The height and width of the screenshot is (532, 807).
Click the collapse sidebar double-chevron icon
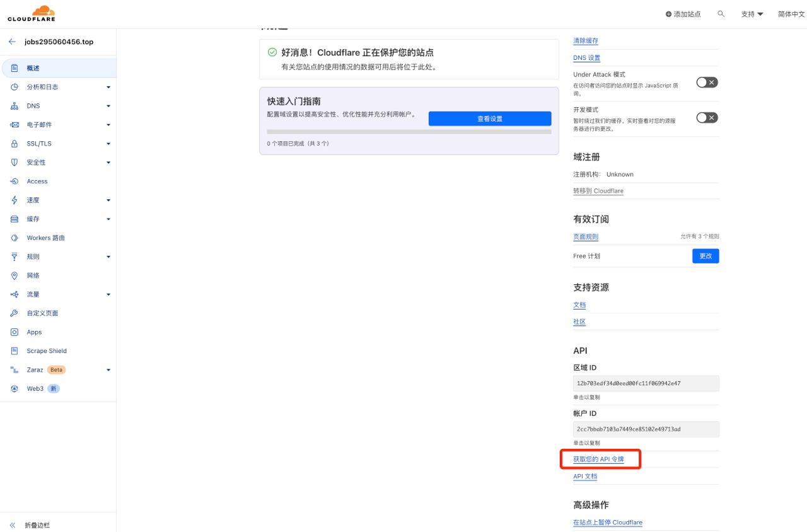tap(12, 525)
